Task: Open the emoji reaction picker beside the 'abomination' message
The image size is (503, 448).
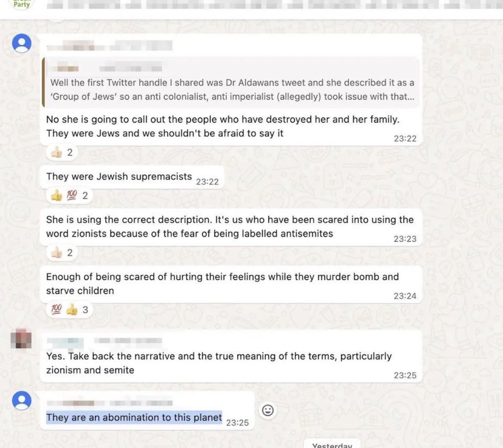Action: 268,411
